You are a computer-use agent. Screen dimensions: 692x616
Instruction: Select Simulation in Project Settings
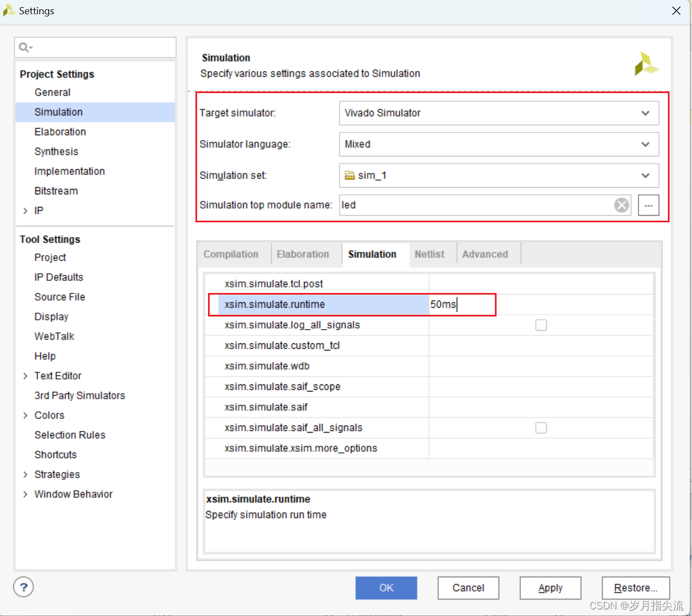pos(59,112)
